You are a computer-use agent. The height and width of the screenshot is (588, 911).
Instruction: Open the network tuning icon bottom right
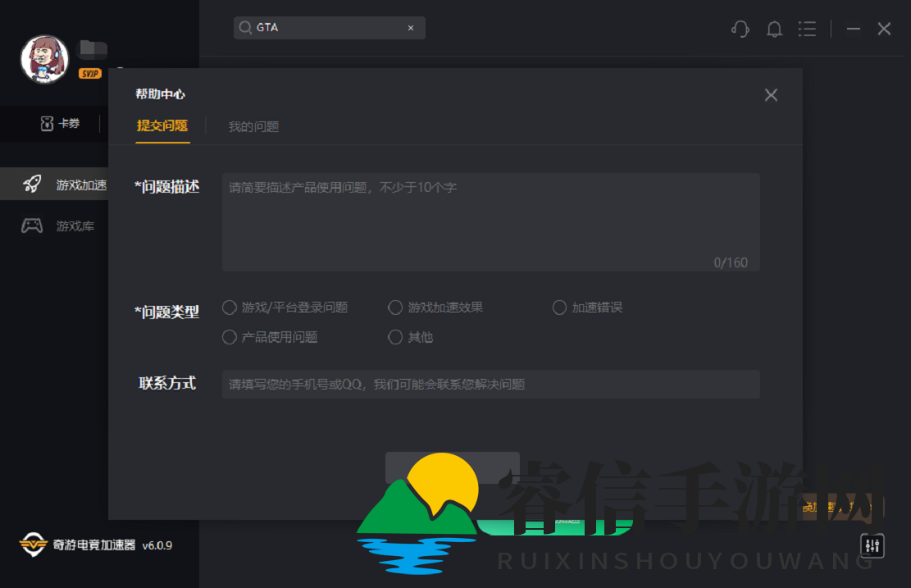tap(872, 545)
